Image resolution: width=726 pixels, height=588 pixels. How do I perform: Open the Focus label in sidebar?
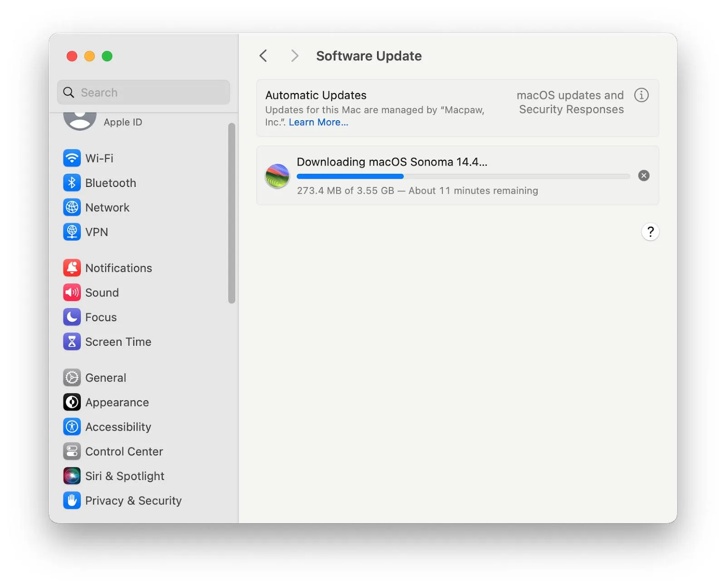tap(101, 317)
